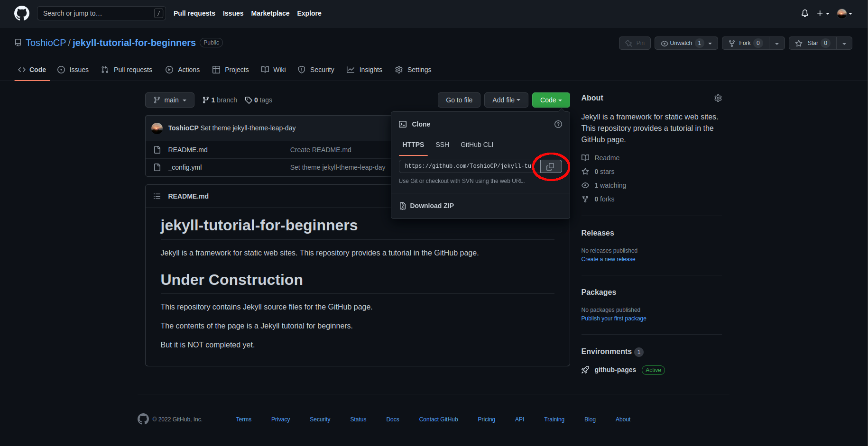This screenshot has height=446, width=868.
Task: Open the README table of contents icon
Action: point(157,196)
